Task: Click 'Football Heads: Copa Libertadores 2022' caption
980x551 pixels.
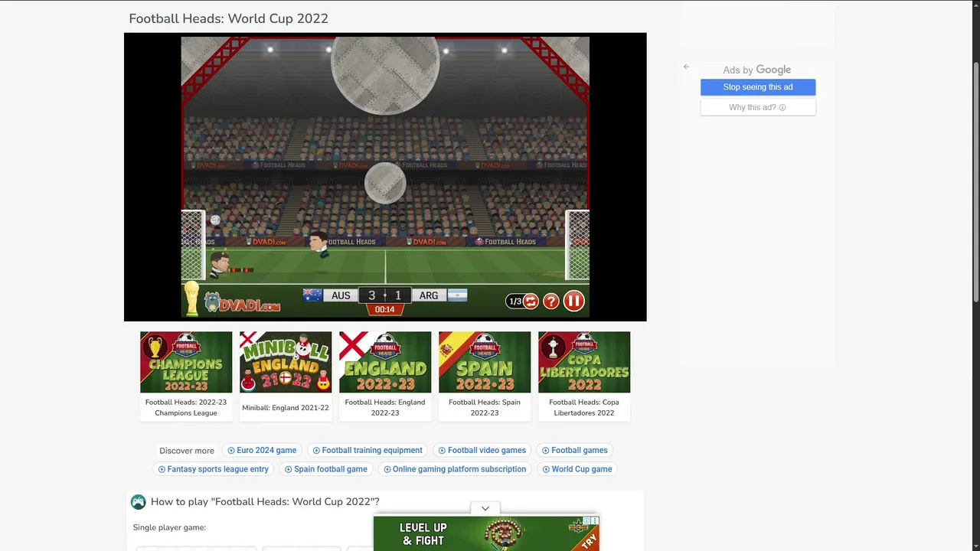Action: [584, 407]
